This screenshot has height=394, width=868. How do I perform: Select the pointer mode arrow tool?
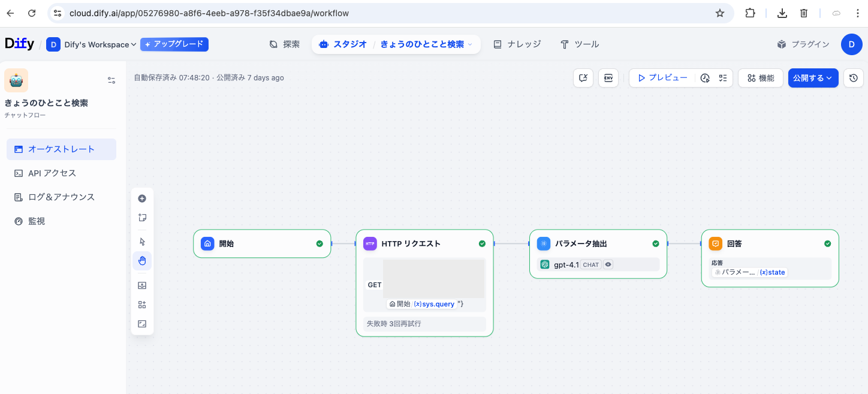point(142,242)
